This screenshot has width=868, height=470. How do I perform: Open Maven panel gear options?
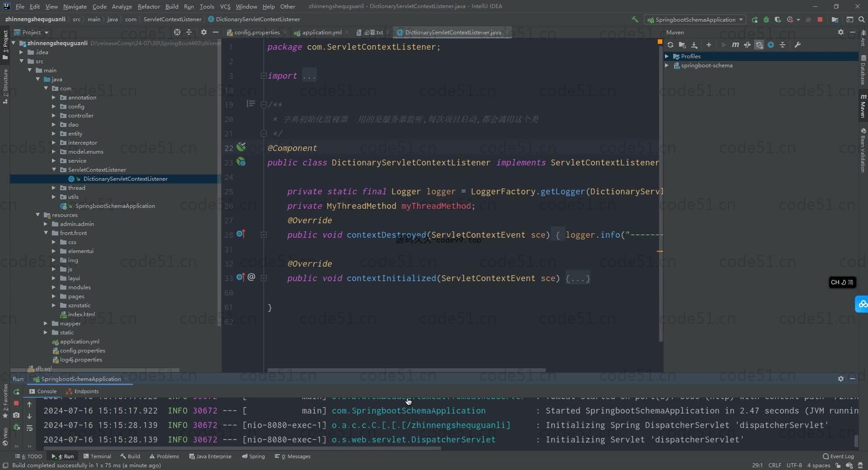(841, 32)
